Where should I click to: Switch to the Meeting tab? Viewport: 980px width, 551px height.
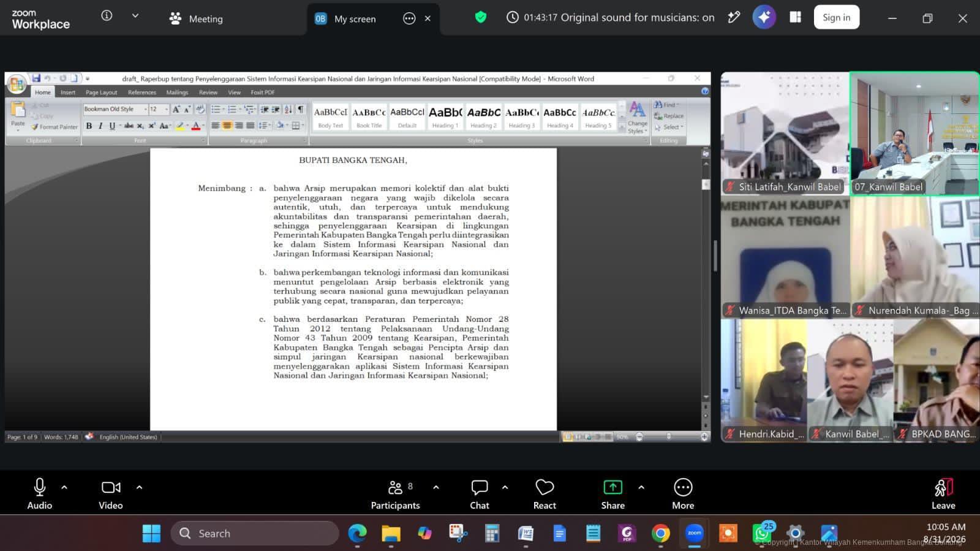(x=197, y=18)
